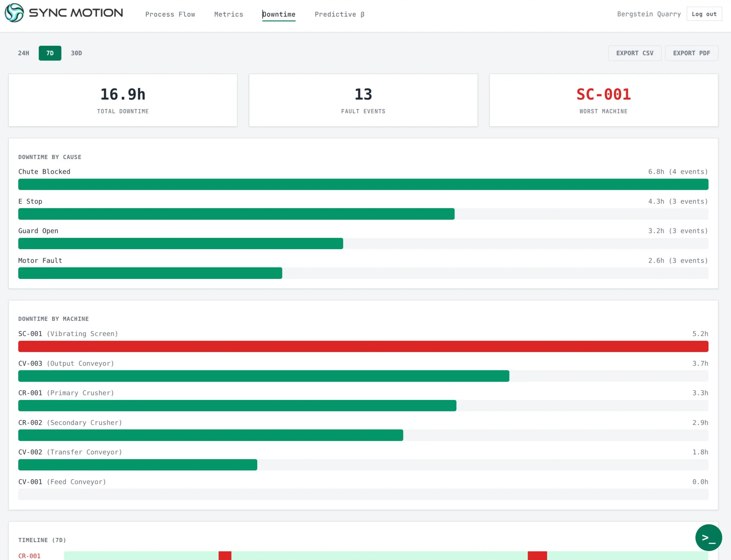Screen dimensions: 731x560
Task: Click the '2.6h (3 events)' value
Action: point(678,260)
